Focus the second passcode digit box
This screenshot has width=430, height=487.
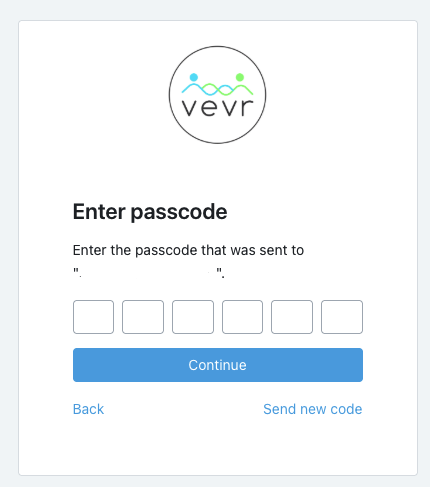143,317
